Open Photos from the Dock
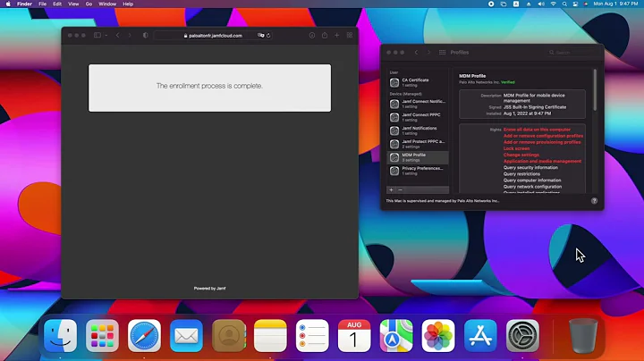The height and width of the screenshot is (361, 644). click(438, 336)
